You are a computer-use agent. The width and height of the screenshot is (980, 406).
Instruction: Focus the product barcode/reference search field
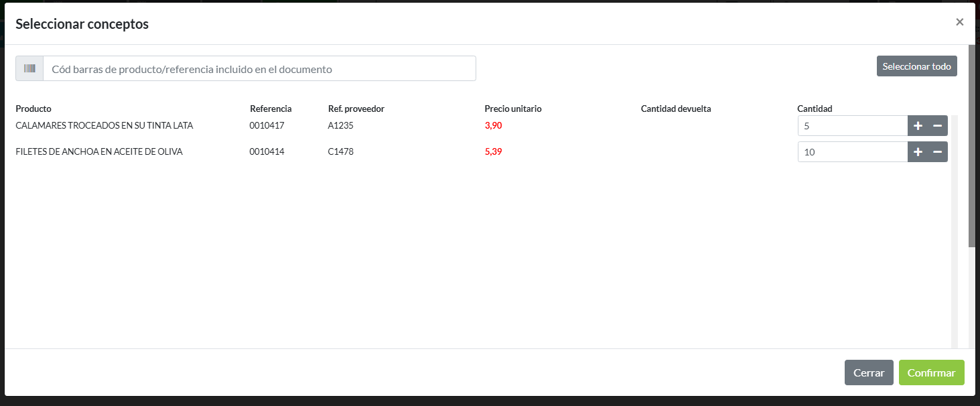click(x=259, y=68)
